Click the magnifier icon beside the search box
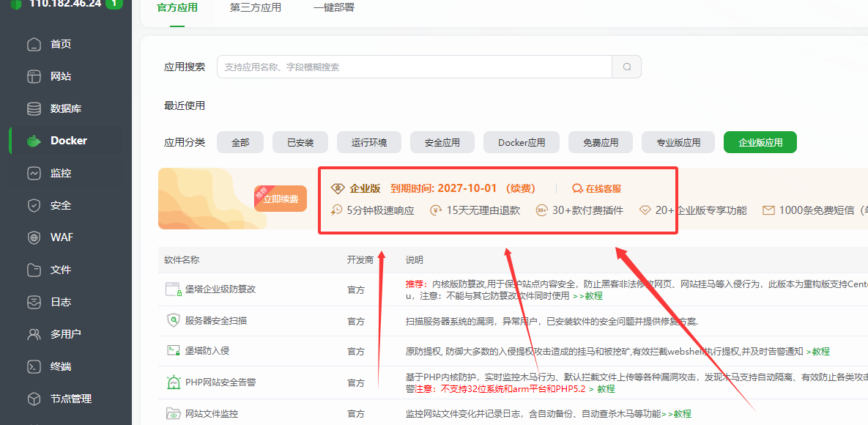This screenshot has height=425, width=868. click(626, 66)
